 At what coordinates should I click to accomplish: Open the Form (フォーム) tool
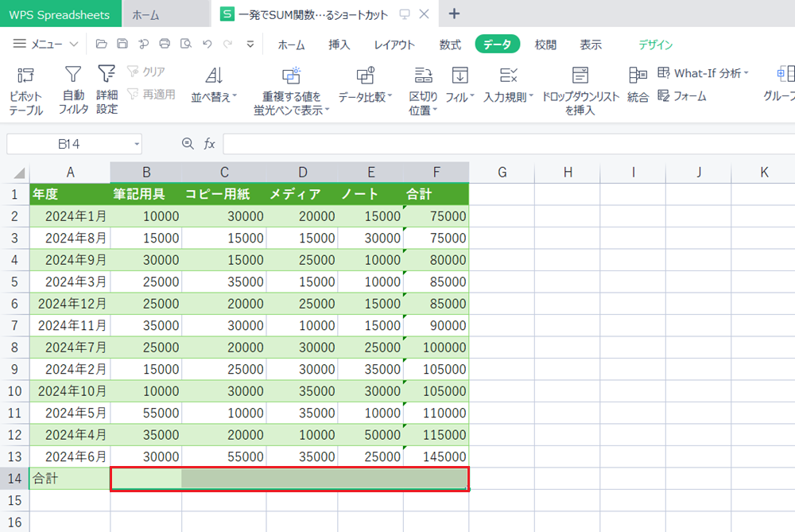pos(682,96)
